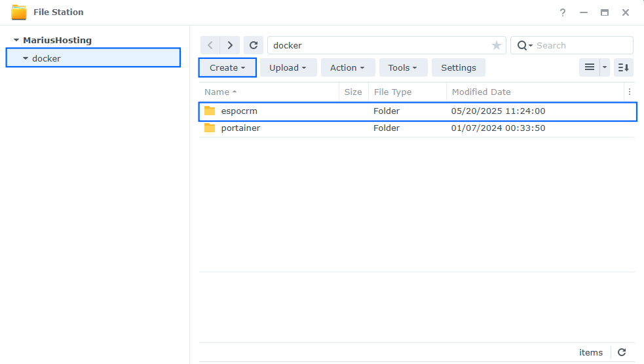
Task: Click the portainer modified date 01/07/2024 00:33:50
Action: pos(498,128)
